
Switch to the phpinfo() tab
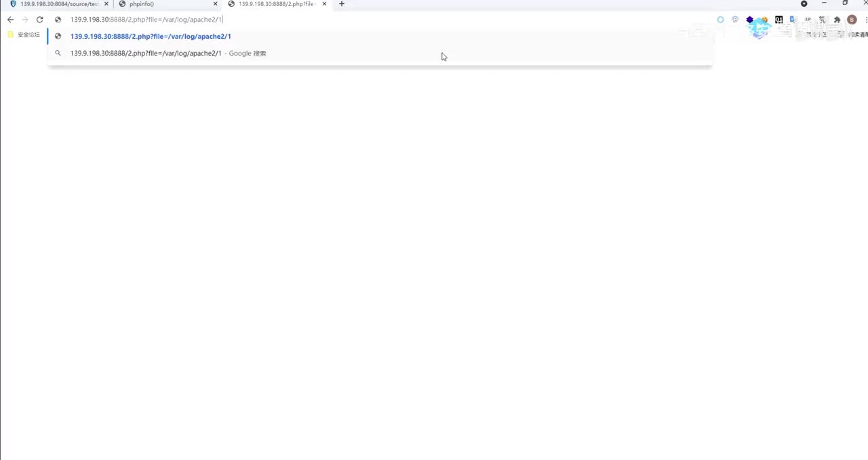pyautogui.click(x=167, y=4)
